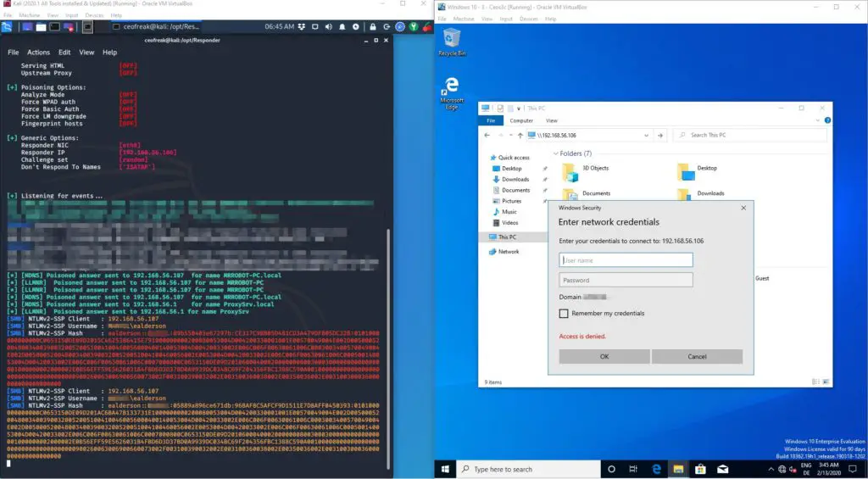Open Microsoft Edge desktop shortcut

[452, 93]
